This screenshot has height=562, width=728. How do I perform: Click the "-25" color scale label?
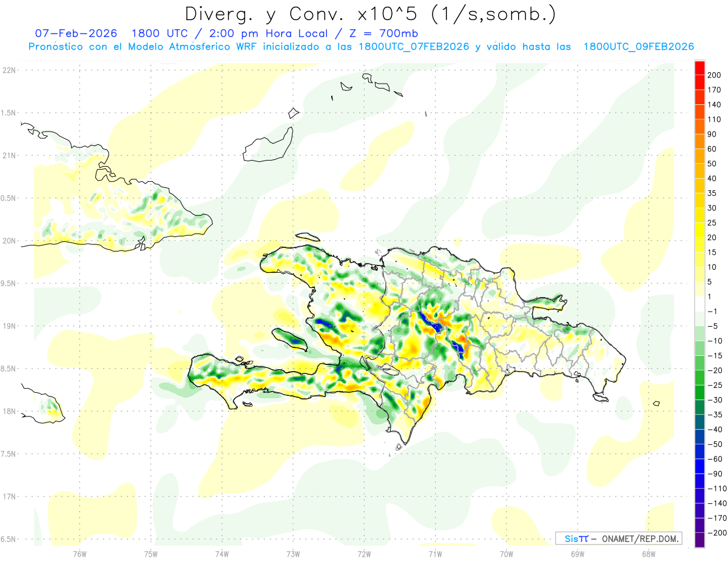click(715, 385)
